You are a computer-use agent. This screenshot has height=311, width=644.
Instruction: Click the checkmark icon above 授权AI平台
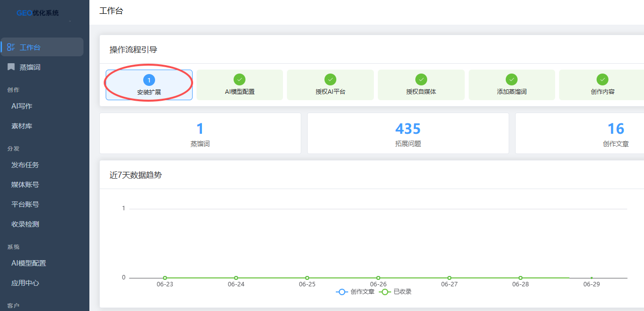click(x=330, y=79)
